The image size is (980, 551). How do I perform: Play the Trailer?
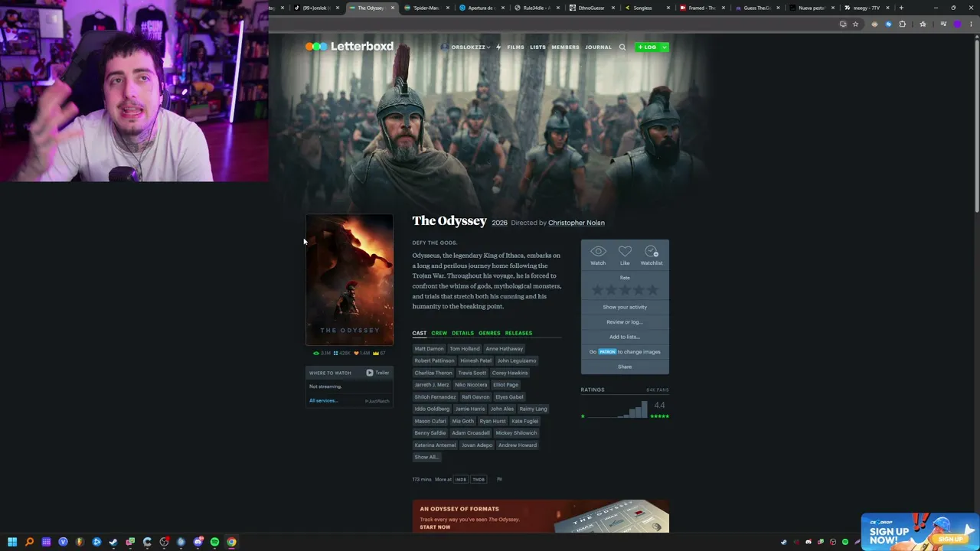pyautogui.click(x=377, y=373)
